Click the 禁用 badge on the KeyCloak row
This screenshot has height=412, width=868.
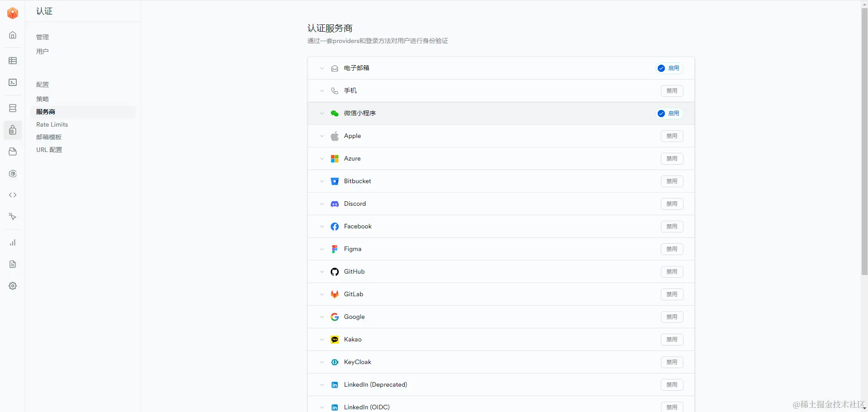pos(672,362)
